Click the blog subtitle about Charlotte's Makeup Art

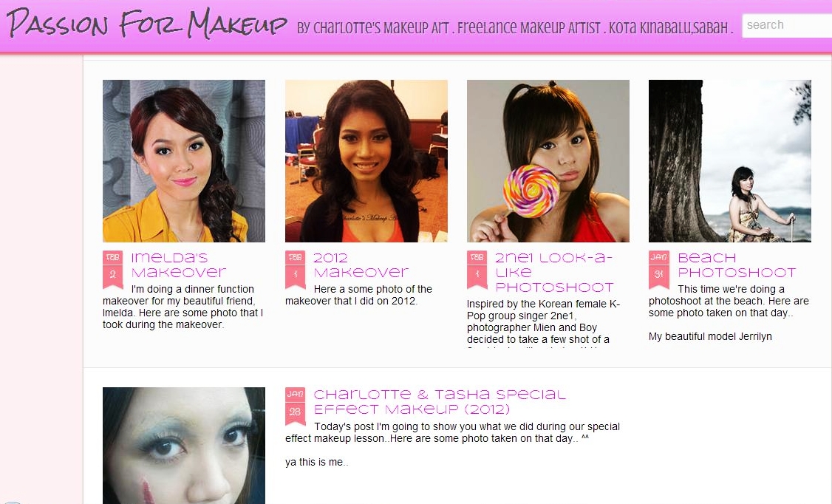click(x=515, y=27)
